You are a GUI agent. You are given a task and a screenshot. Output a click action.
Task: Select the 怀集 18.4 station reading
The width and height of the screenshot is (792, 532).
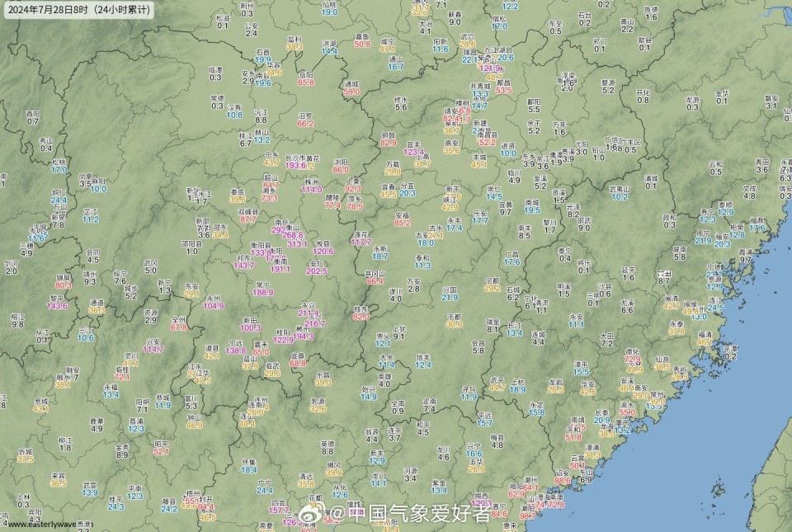248,466
